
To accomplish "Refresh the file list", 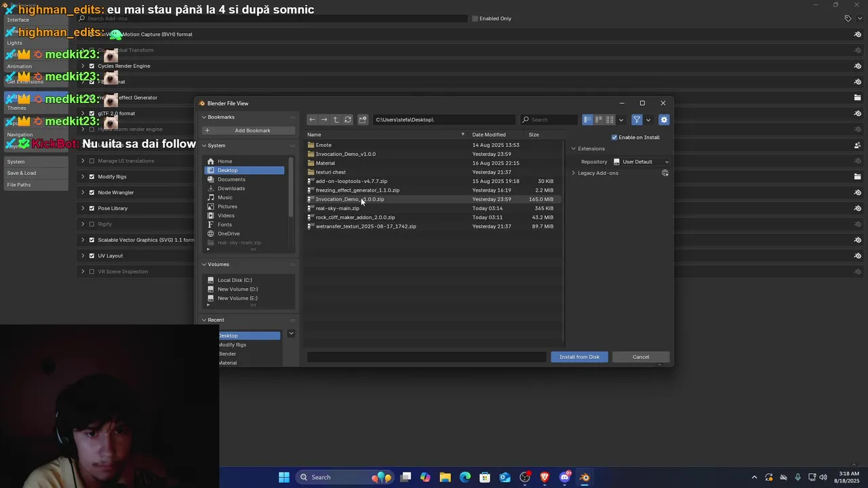I will click(x=348, y=119).
